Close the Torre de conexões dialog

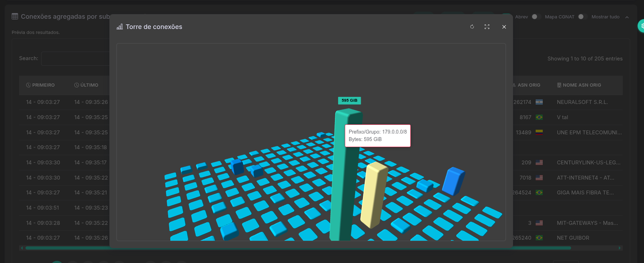click(504, 27)
